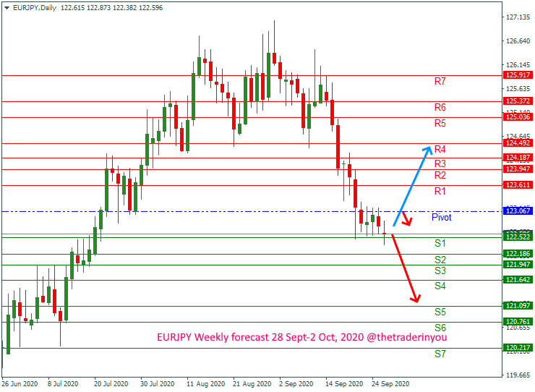Viewport: 535px width, 392px height.
Task: Select the 123.947 R2 price tag
Action: (518, 169)
